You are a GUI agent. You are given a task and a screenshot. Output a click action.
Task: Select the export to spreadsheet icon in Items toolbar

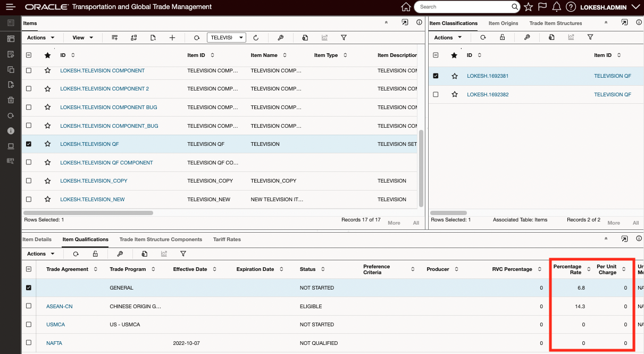305,37
